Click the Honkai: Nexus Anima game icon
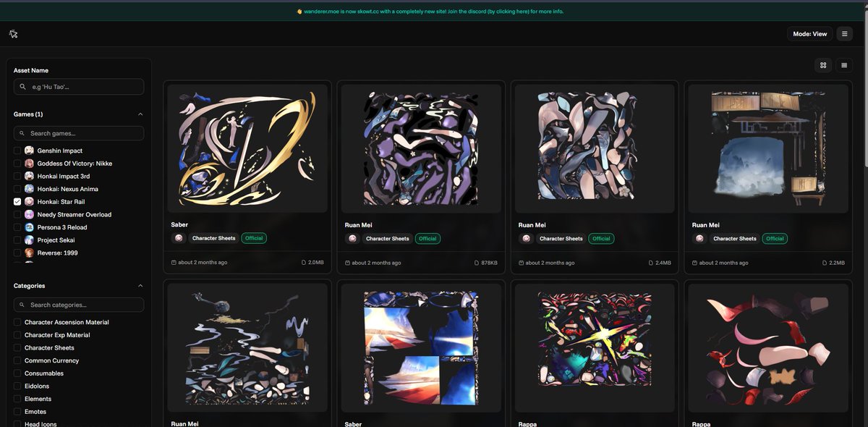The height and width of the screenshot is (427, 868). (29, 189)
